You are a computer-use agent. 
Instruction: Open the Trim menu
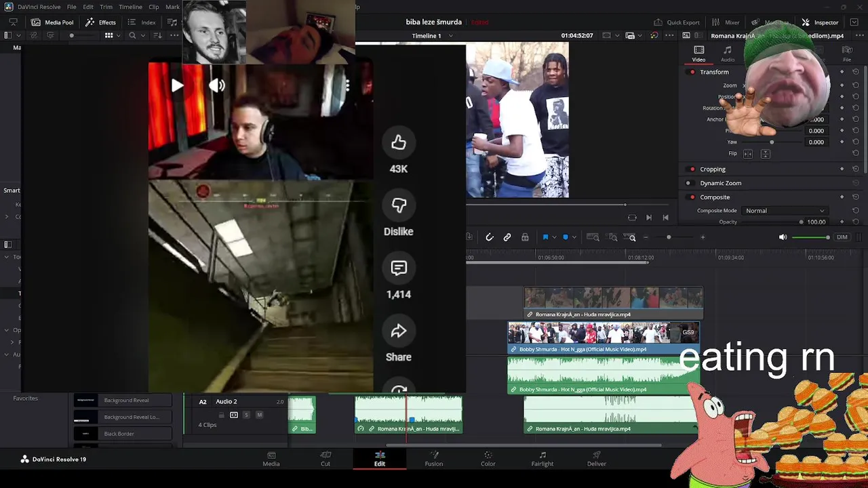click(106, 7)
